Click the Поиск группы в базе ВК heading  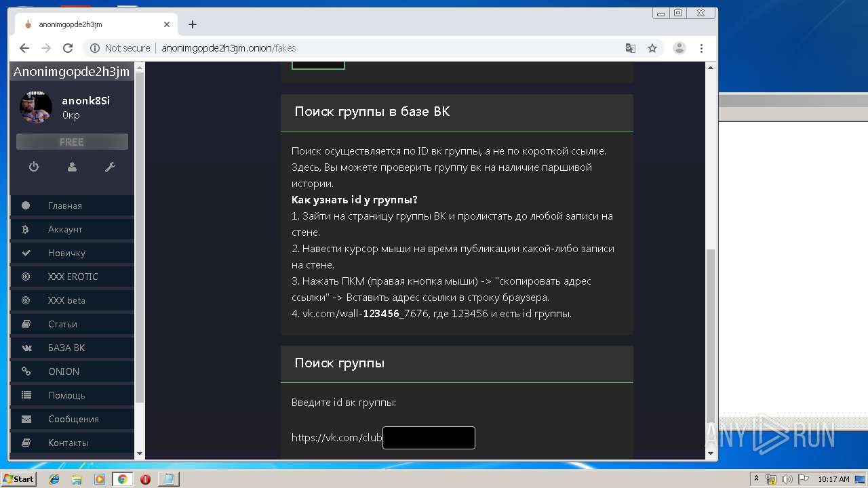pos(372,112)
